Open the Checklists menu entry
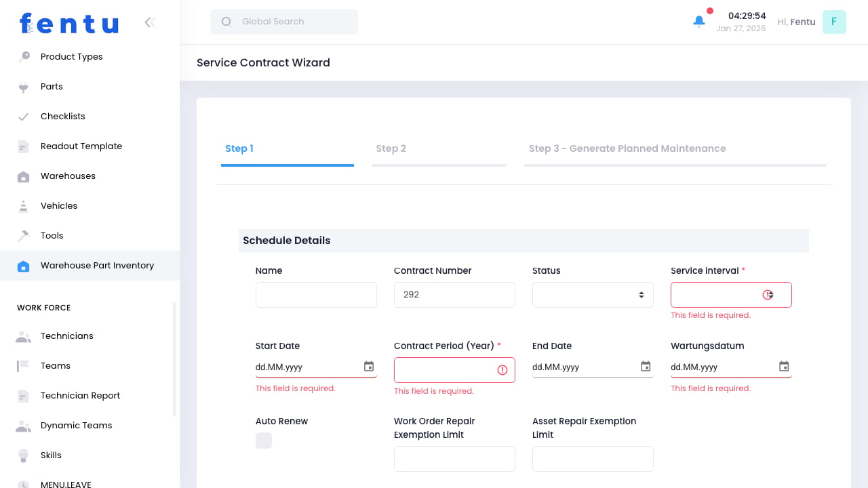 click(90, 117)
